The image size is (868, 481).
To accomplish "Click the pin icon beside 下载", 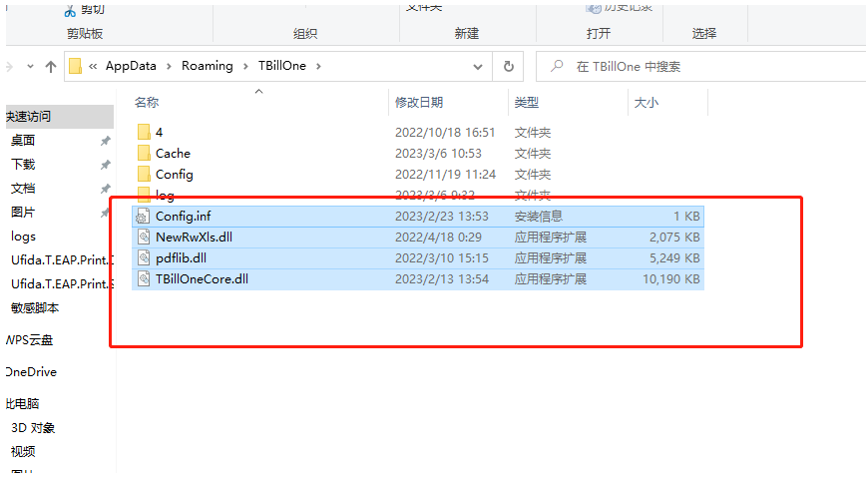I will [105, 165].
